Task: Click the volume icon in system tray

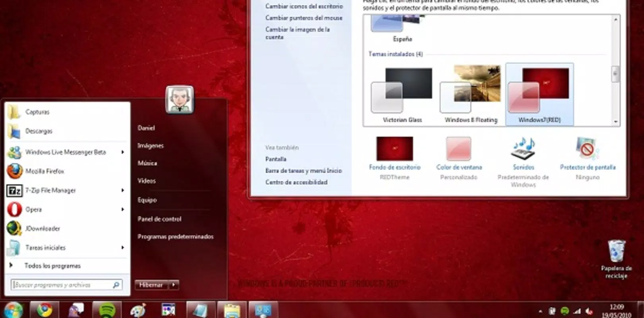Action: click(x=589, y=311)
